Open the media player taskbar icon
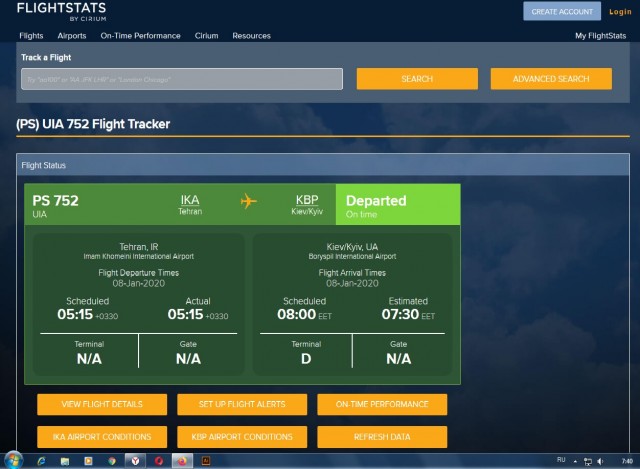 [88, 461]
